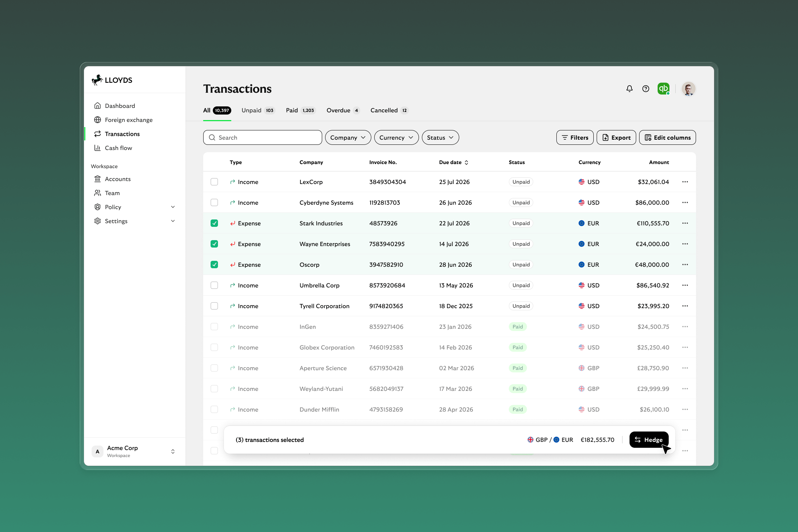Open the Currency filter dropdown
798x532 pixels.
[x=396, y=137]
